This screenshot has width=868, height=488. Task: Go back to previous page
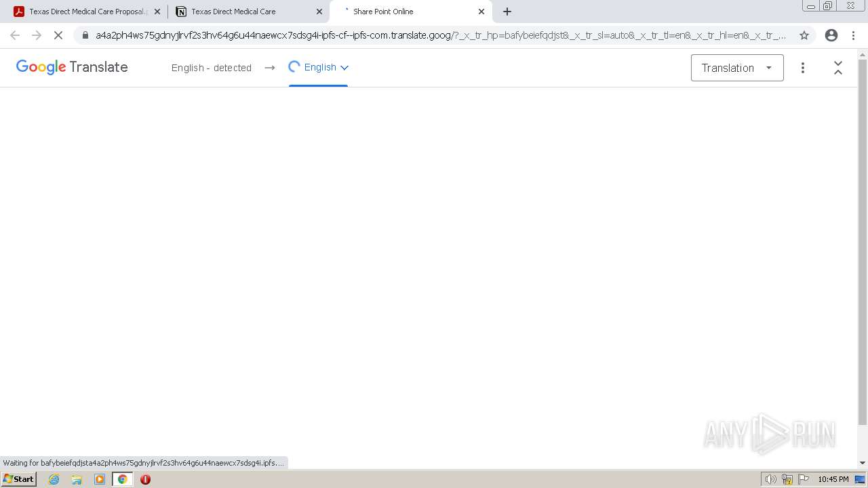[15, 35]
